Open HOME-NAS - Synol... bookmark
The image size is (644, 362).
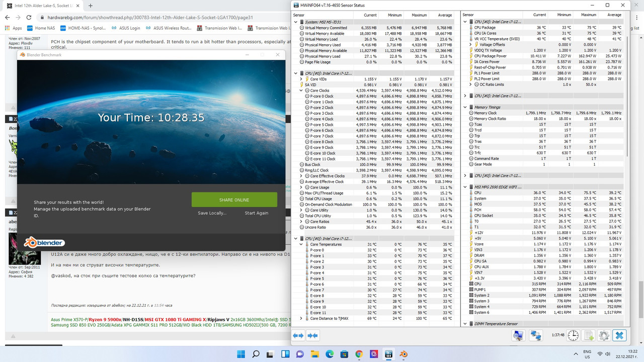83,28
